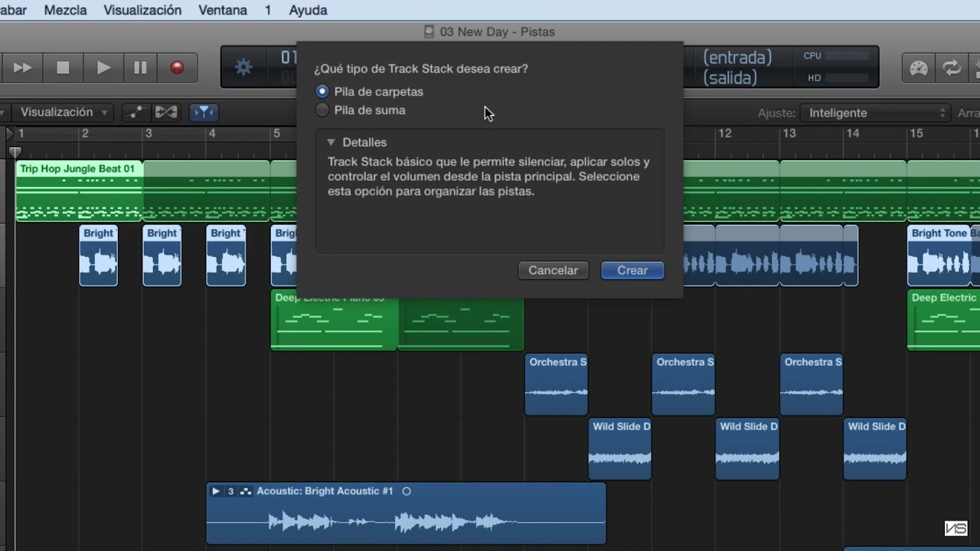980x551 pixels.
Task: Click the play icon on the Acoustic region
Action: [x=216, y=491]
